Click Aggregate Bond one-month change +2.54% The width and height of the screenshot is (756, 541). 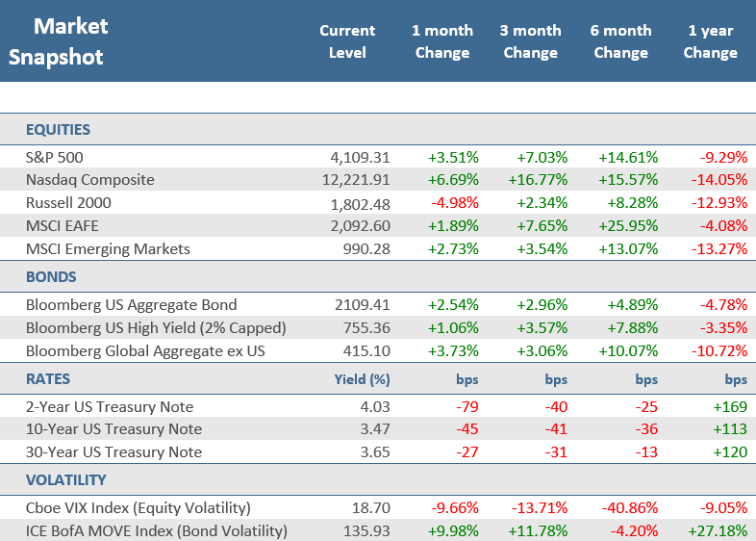click(453, 305)
